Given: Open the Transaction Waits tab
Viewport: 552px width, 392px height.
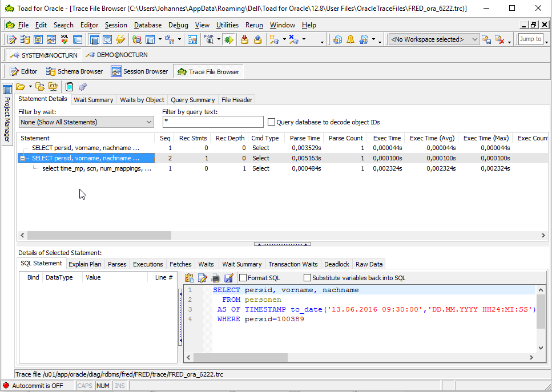Looking at the screenshot, I should pyautogui.click(x=293, y=264).
